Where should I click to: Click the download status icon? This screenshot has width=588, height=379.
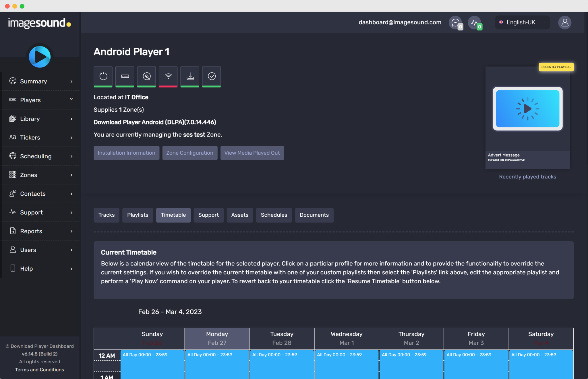point(190,76)
